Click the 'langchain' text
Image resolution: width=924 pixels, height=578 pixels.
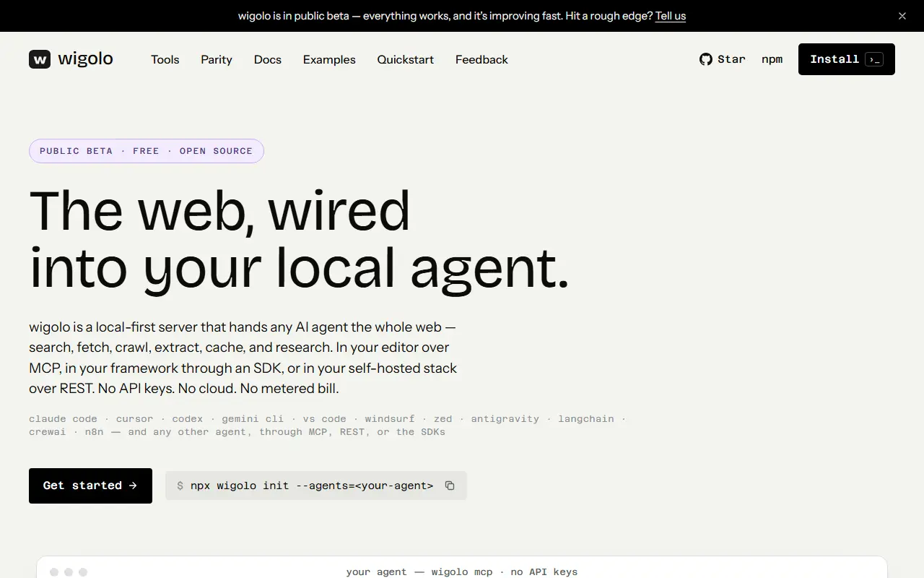tap(586, 419)
